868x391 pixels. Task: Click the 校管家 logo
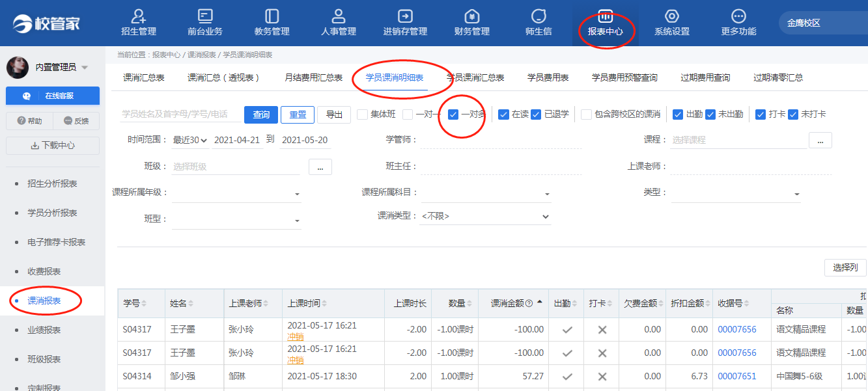click(47, 23)
